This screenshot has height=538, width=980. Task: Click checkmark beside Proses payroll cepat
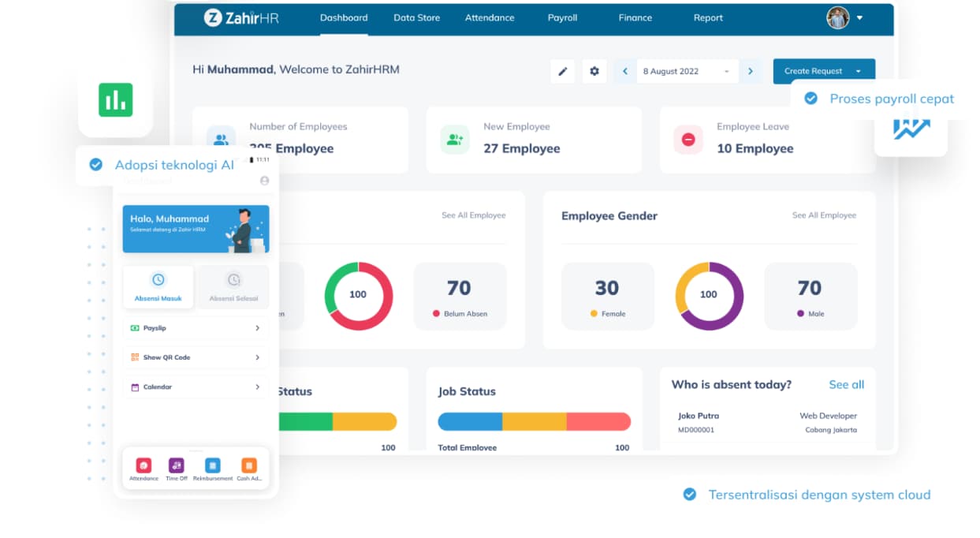(810, 99)
